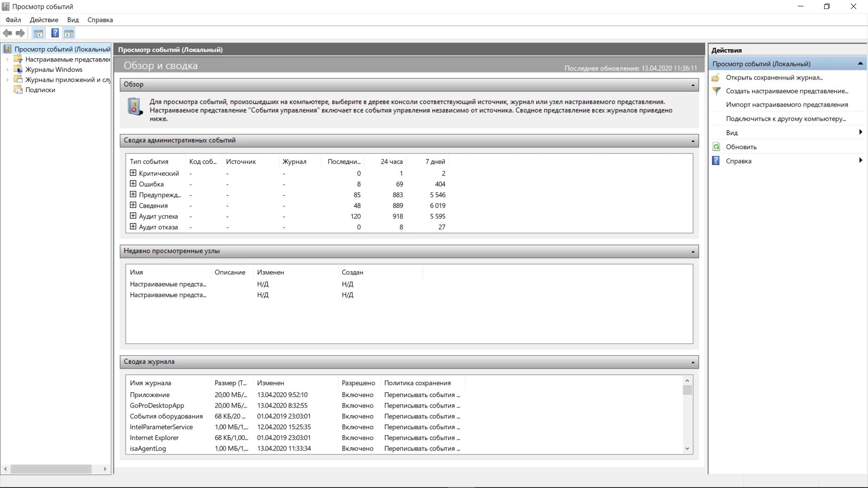
Task: Expand the Ошибка event type row
Action: click(133, 184)
